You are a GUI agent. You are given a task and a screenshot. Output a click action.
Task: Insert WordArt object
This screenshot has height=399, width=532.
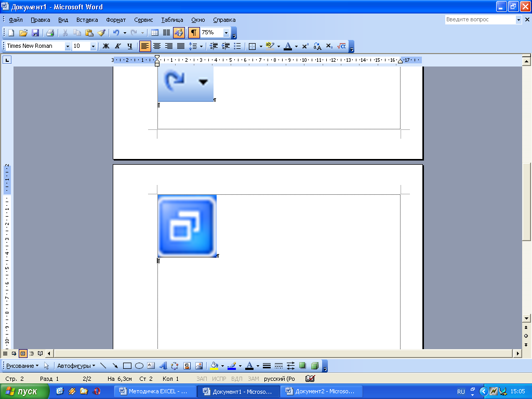click(163, 366)
